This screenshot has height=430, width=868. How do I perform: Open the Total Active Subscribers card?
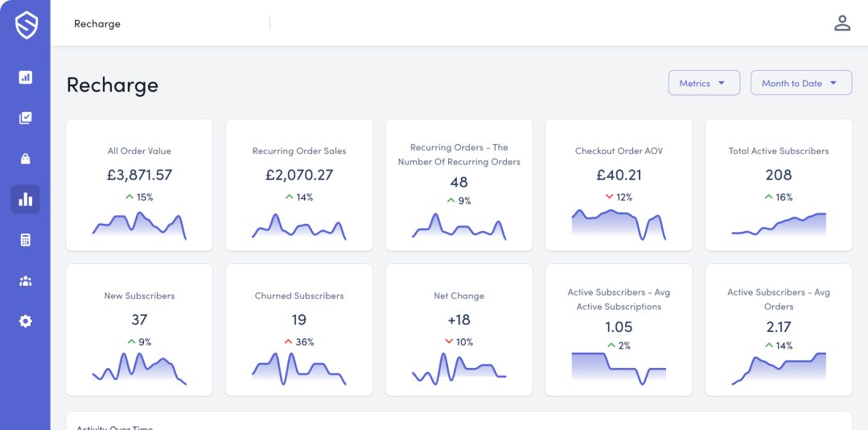click(x=778, y=185)
